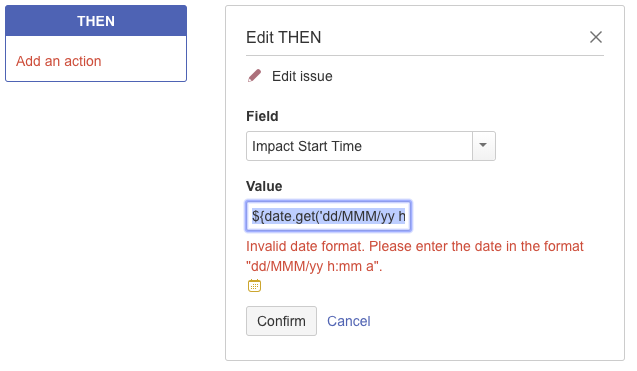Click the Invalid date format error message
The width and height of the screenshot is (637, 371).
(x=415, y=256)
